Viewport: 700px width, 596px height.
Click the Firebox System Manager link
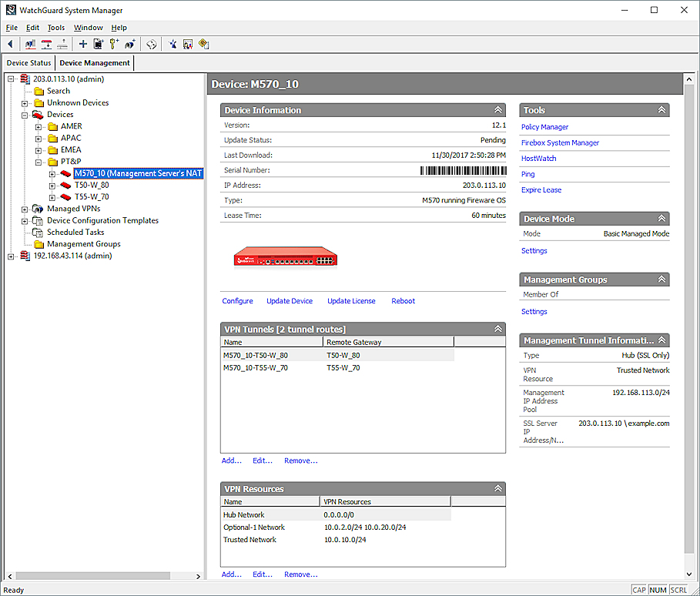(x=560, y=142)
